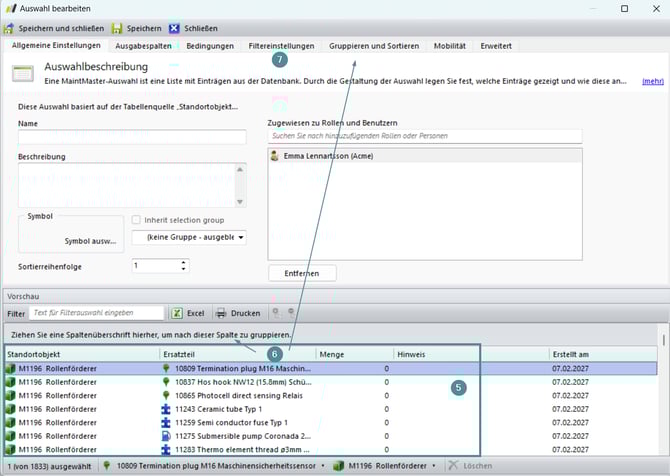Click the Drucken printer icon

pos(221,313)
